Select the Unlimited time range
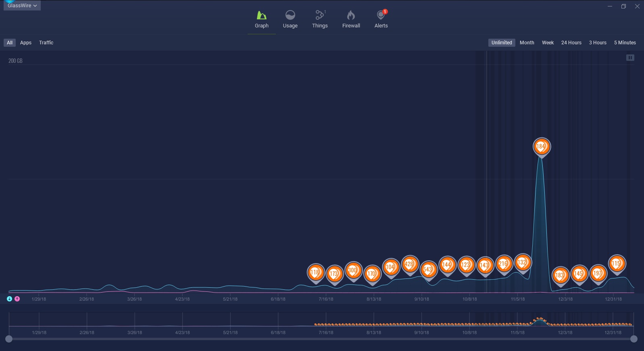 (501, 43)
